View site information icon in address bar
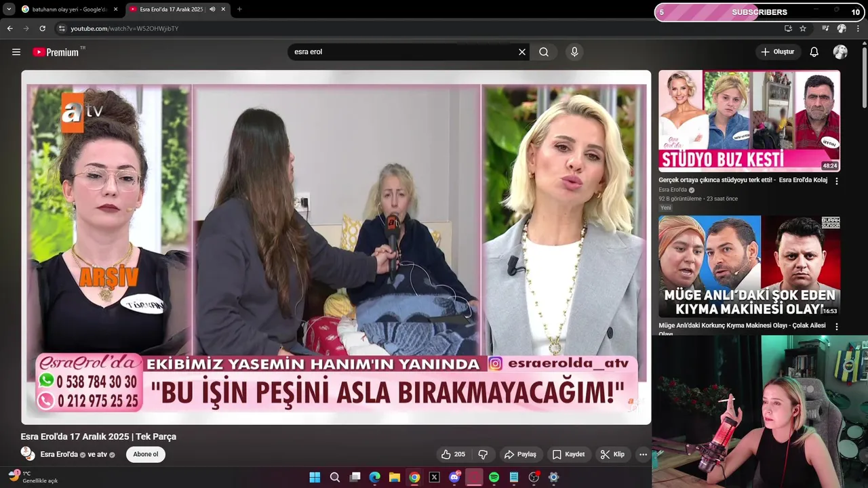The height and width of the screenshot is (488, 868). click(x=62, y=28)
